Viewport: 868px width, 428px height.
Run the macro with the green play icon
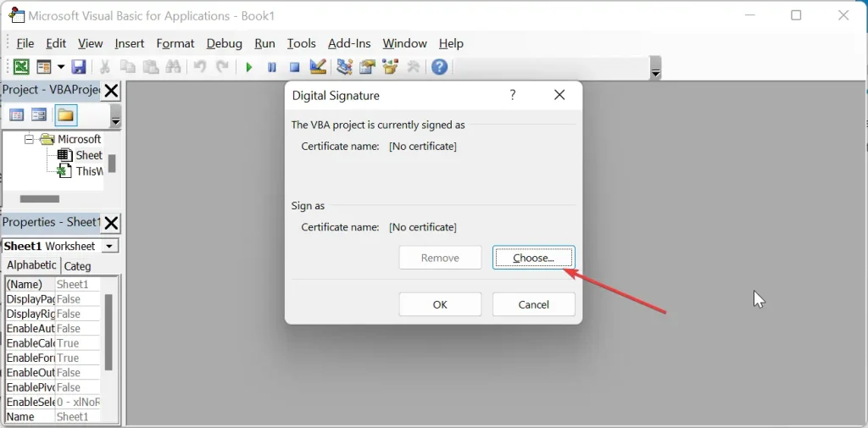coord(249,67)
